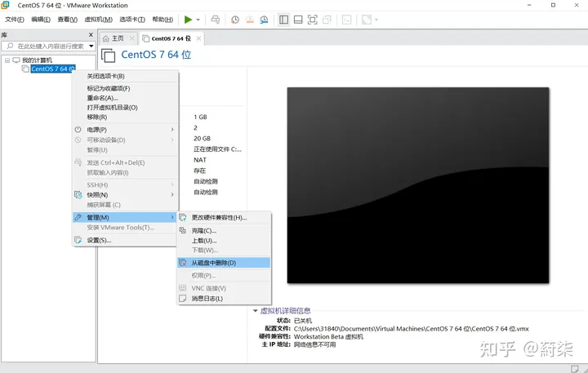Collapse the 虚拟机详细信息 section
This screenshot has width=588, height=373.
[x=255, y=311]
